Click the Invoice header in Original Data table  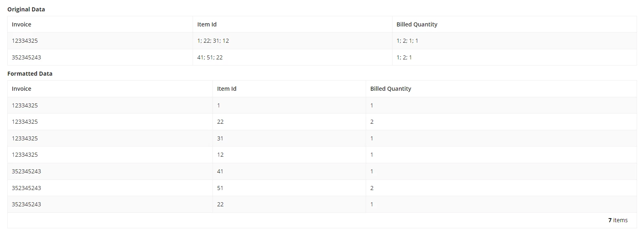pos(100,24)
